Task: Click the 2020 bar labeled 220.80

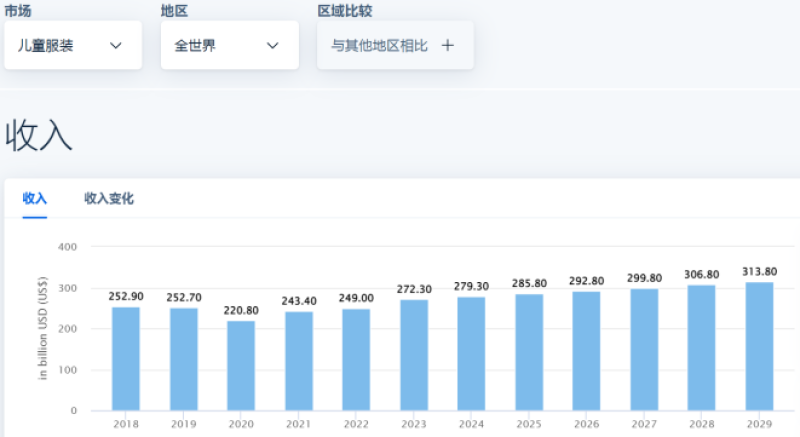Action: point(241,365)
